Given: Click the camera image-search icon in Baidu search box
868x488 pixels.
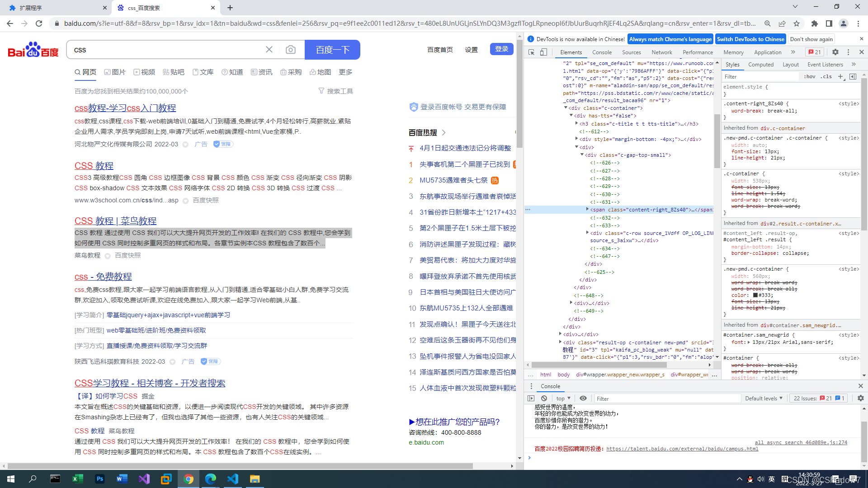Looking at the screenshot, I should click(291, 50).
